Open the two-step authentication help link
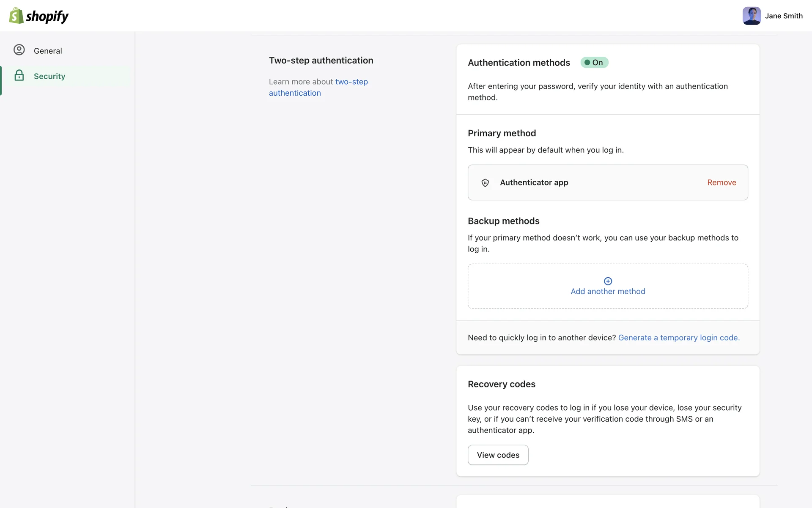This screenshot has width=812, height=508. pos(351,82)
